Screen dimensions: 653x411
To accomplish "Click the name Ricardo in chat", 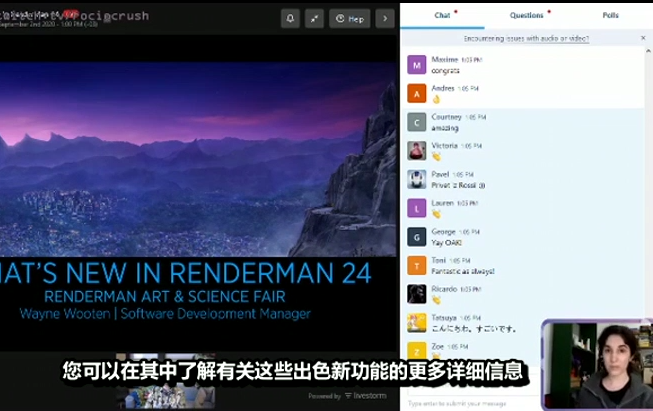I will (444, 289).
